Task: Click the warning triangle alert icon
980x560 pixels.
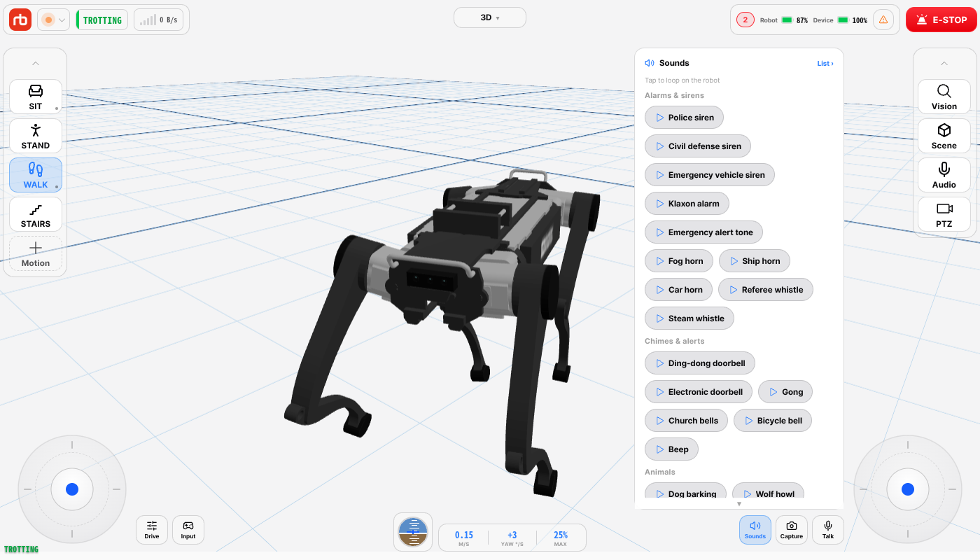Action: click(883, 20)
